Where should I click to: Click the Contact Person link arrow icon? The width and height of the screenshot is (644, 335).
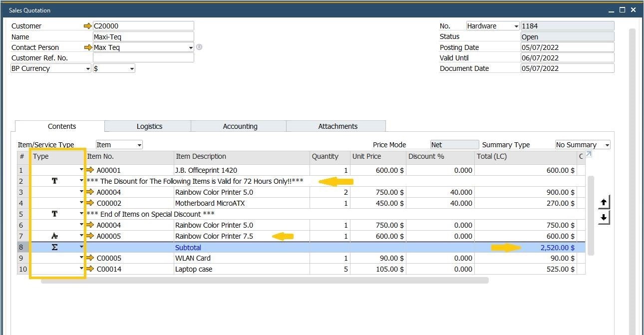(x=88, y=47)
